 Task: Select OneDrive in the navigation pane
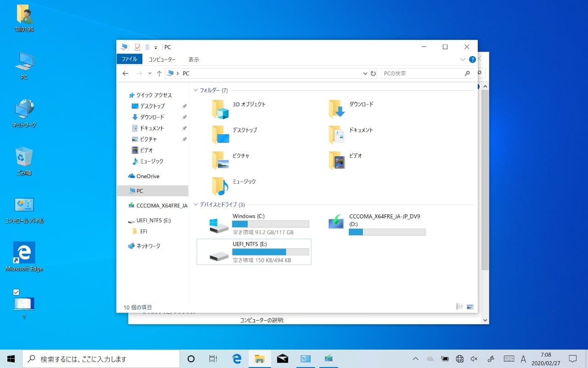coord(147,176)
